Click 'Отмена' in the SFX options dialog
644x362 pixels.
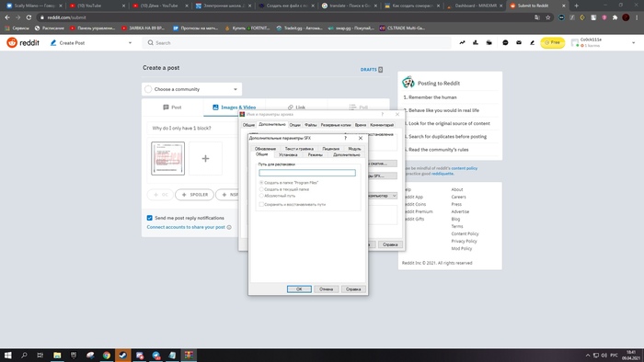tap(326, 289)
